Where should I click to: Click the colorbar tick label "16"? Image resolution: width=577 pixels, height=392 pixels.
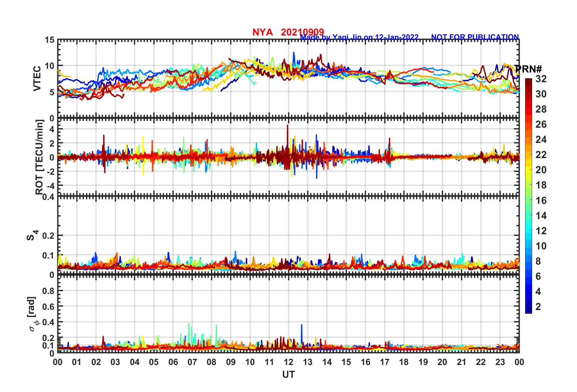(x=541, y=201)
